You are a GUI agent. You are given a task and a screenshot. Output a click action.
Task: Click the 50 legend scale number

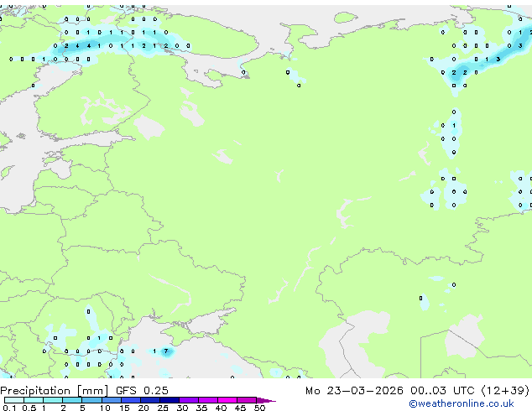[x=260, y=408]
